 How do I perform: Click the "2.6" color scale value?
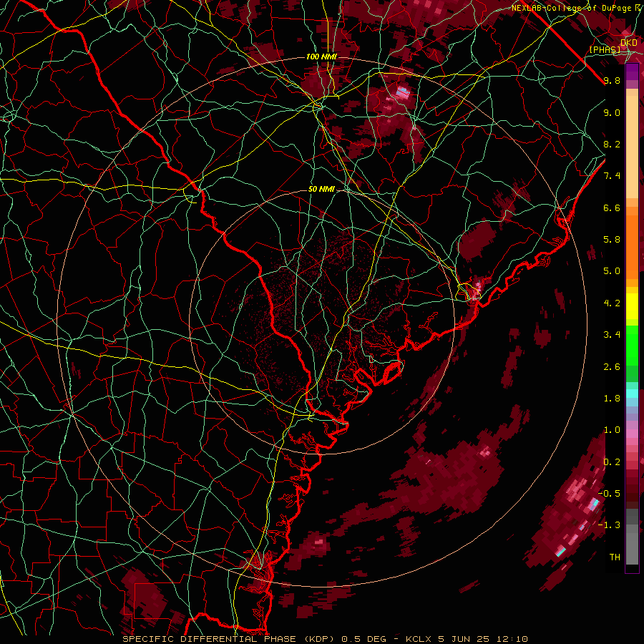click(x=612, y=367)
